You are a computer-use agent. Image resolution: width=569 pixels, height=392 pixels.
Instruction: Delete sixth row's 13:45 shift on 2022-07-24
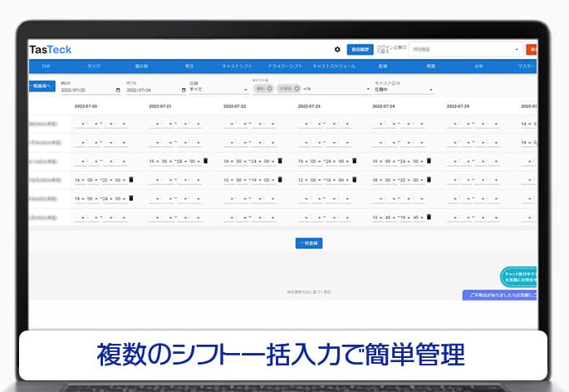tap(429, 218)
